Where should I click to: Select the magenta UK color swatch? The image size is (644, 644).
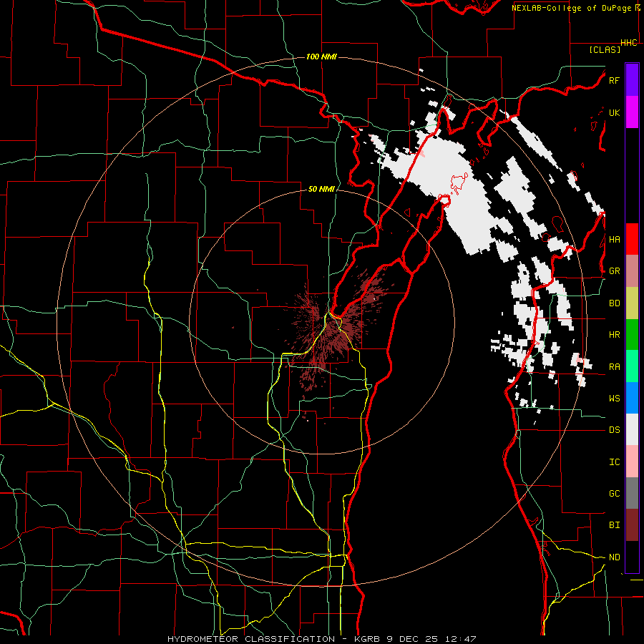(632, 112)
